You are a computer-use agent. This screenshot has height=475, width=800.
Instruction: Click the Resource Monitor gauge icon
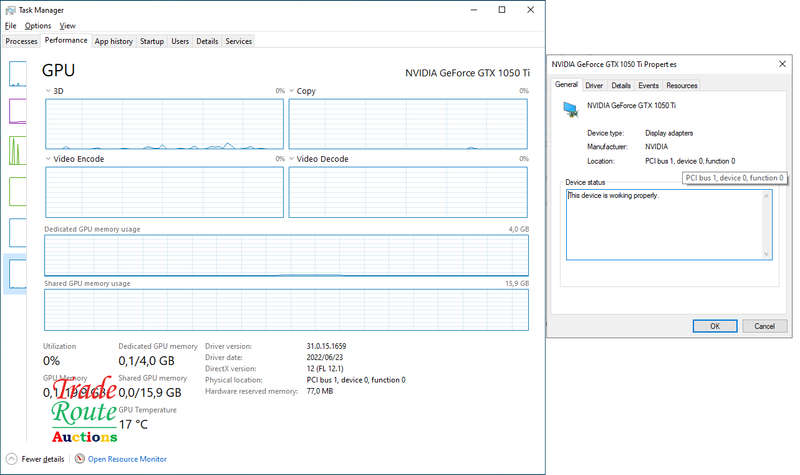point(80,459)
